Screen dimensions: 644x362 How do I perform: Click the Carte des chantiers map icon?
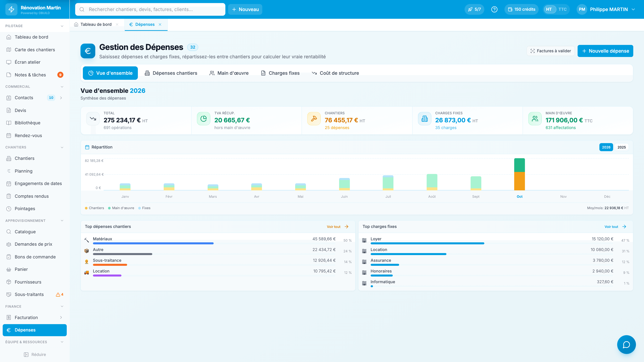point(9,50)
